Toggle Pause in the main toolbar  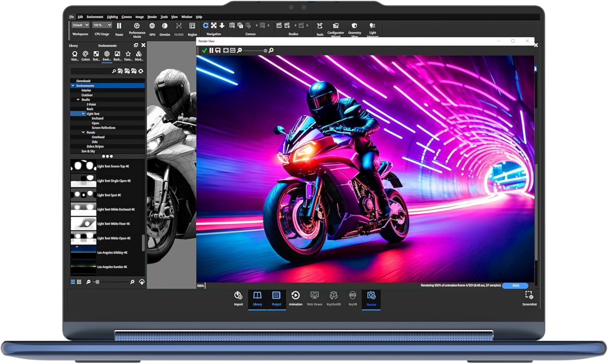click(x=119, y=26)
